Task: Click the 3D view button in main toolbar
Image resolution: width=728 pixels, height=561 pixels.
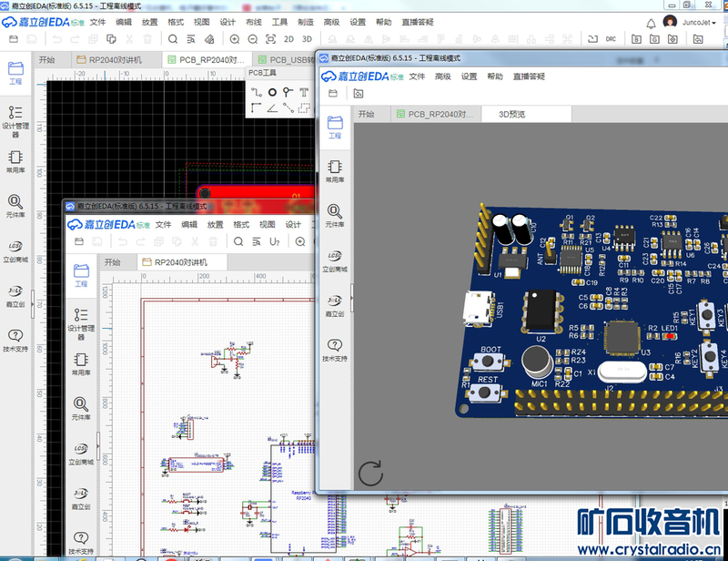Action: 307,39
